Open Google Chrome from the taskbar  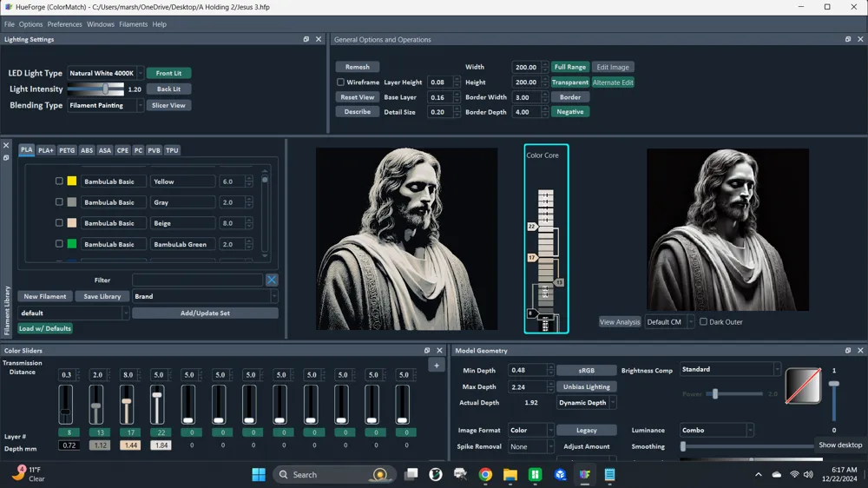pos(485,475)
